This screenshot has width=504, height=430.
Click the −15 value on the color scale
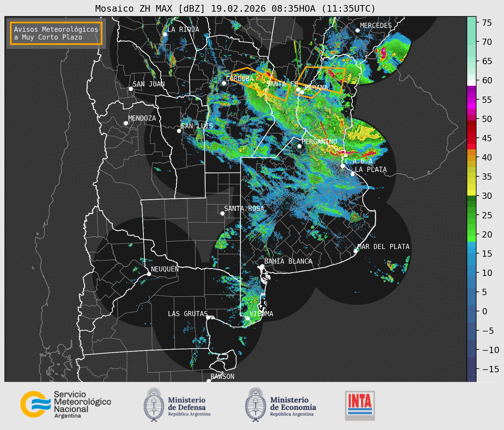[x=491, y=369]
